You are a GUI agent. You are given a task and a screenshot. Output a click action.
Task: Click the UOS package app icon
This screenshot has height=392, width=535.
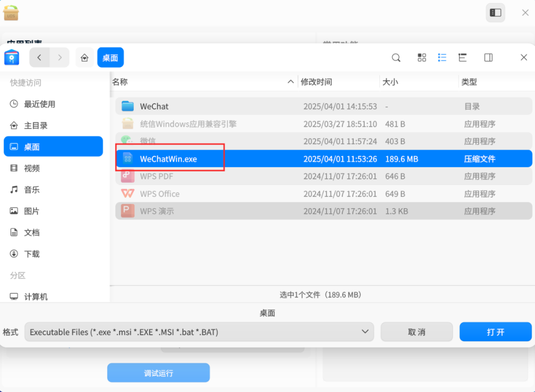tap(11, 13)
